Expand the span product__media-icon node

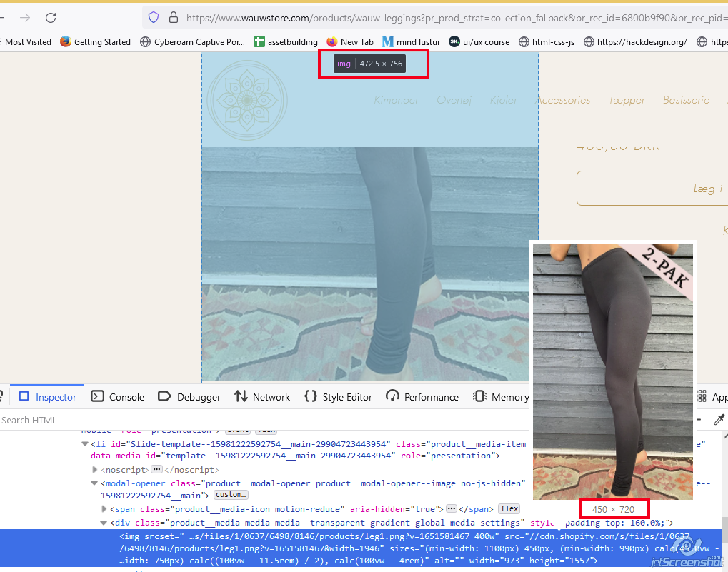click(104, 509)
